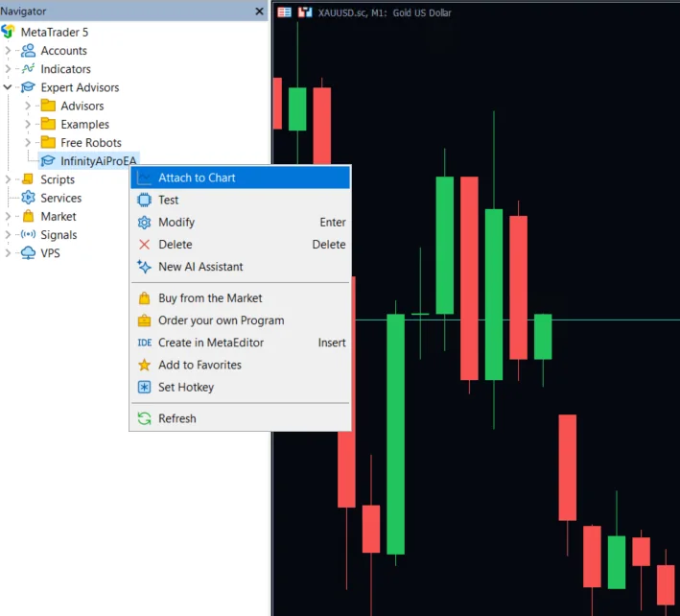
Task: Select the Accounts label in Navigator
Action: (x=63, y=51)
